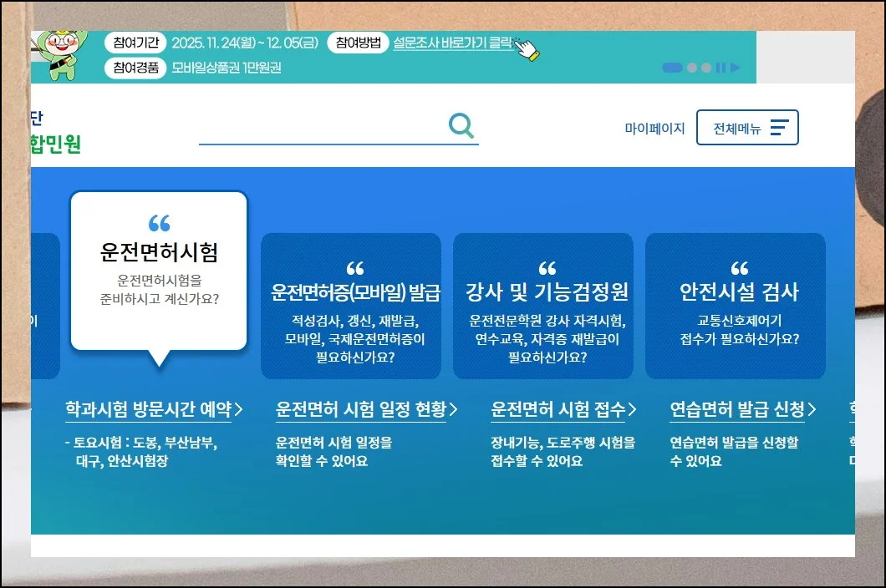886x588 pixels.
Task: Click the quote icon on 운전면허증(모바일) 발급 card
Action: click(x=354, y=268)
